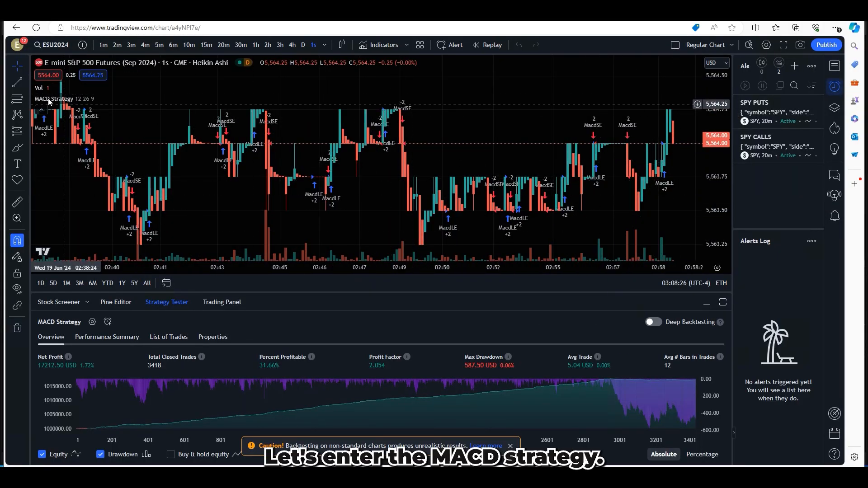Open the watchlist panel icon
The height and width of the screenshot is (488, 868).
pos(835,66)
